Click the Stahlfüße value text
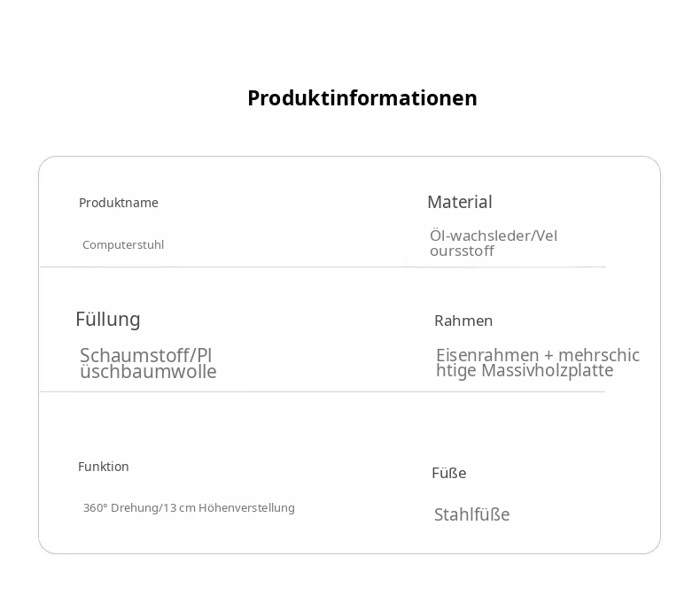The image size is (700, 595). tap(472, 514)
